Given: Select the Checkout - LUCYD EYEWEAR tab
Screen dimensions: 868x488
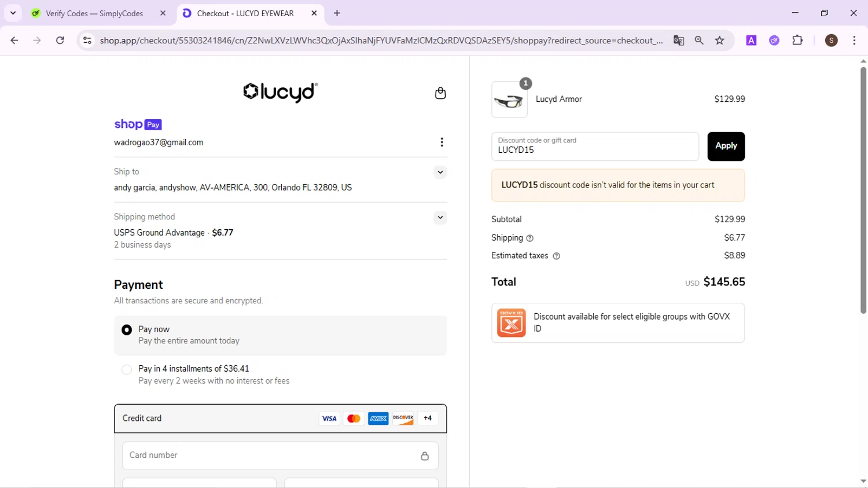Looking at the screenshot, I should click(245, 13).
